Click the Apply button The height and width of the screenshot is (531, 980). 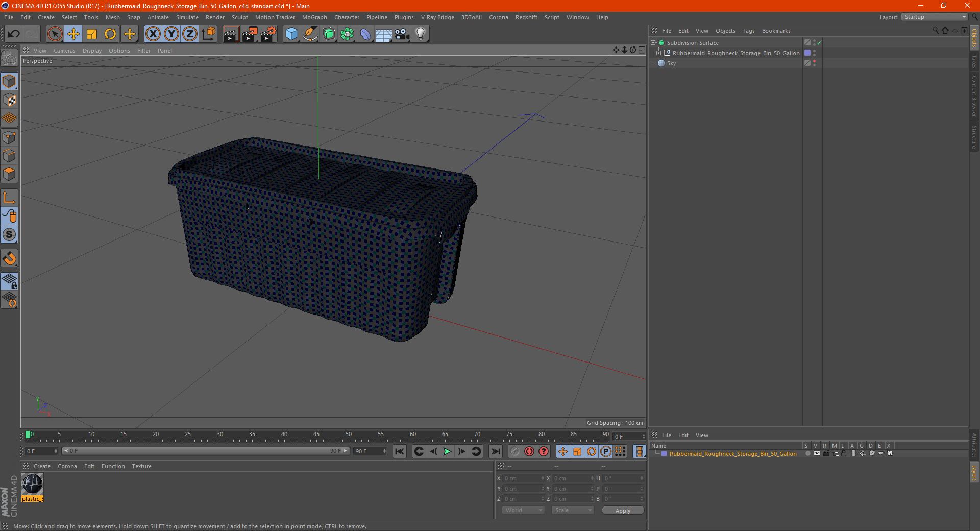pos(623,511)
